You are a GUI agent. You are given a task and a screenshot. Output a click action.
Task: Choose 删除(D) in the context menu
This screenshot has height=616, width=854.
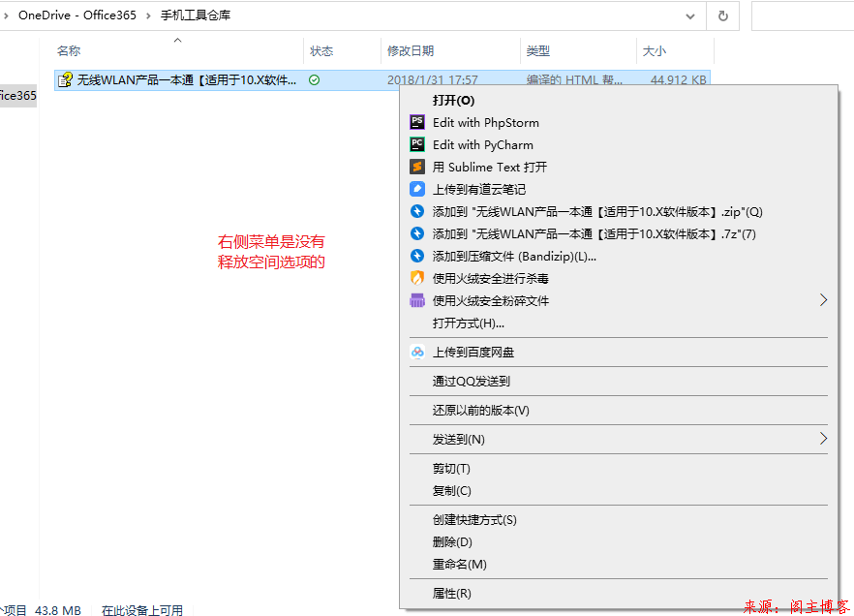point(452,542)
